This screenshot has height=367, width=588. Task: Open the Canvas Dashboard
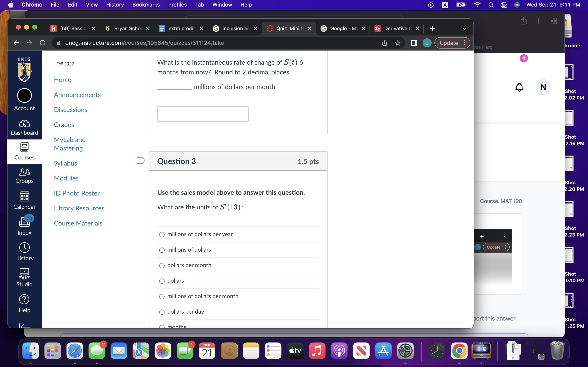[x=24, y=127]
